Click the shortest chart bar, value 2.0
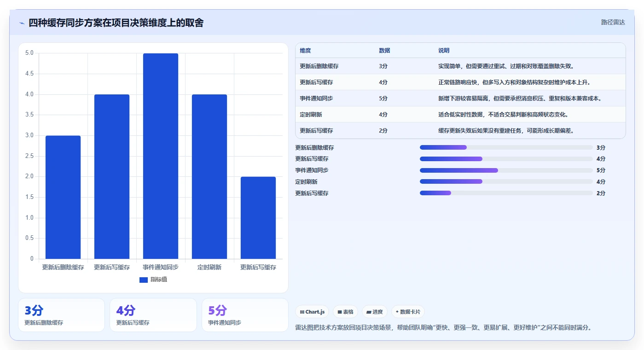The width and height of the screenshot is (644, 350). [x=258, y=218]
